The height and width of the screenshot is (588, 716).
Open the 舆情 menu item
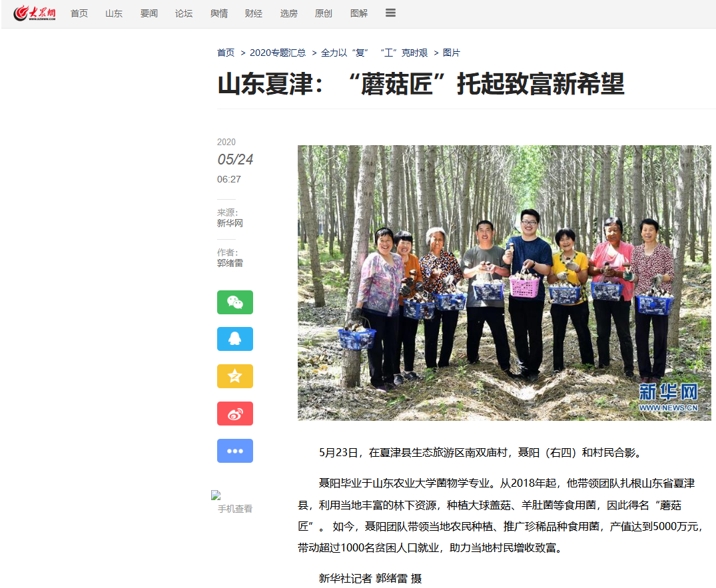219,13
